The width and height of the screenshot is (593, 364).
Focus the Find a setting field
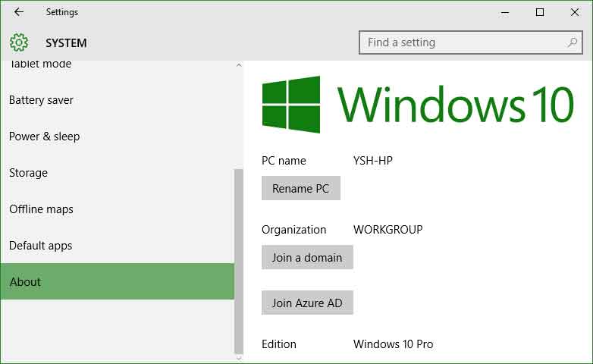pos(463,43)
